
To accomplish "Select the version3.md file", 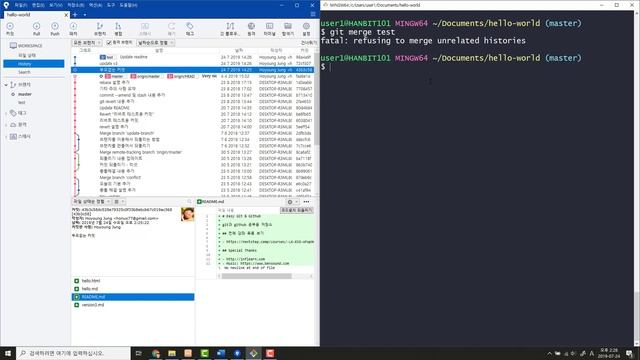I will 133,305.
